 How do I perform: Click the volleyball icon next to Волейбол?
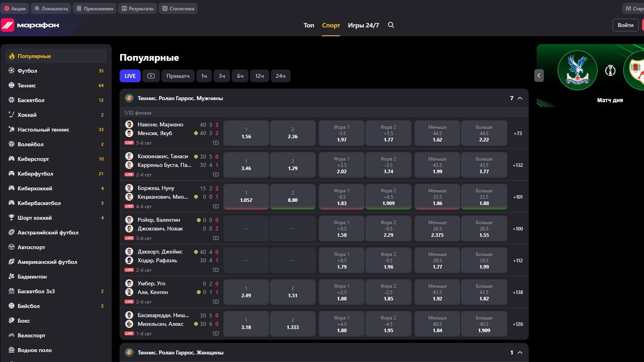click(x=12, y=144)
